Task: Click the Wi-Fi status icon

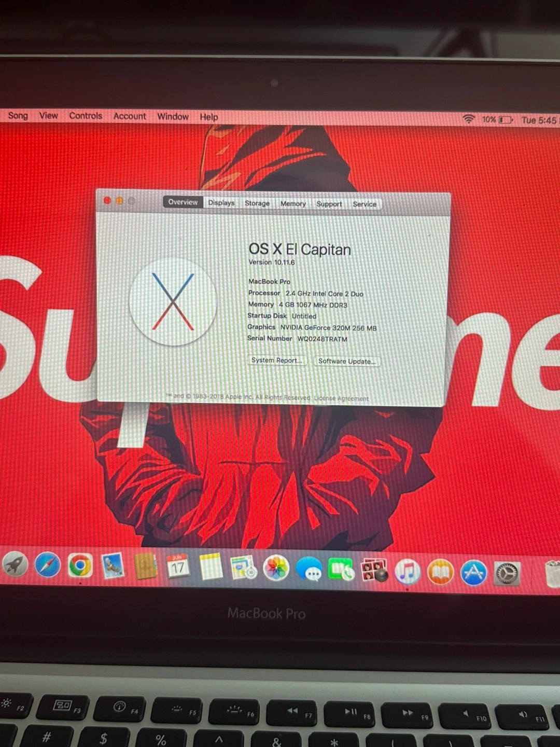Action: pyautogui.click(x=469, y=119)
